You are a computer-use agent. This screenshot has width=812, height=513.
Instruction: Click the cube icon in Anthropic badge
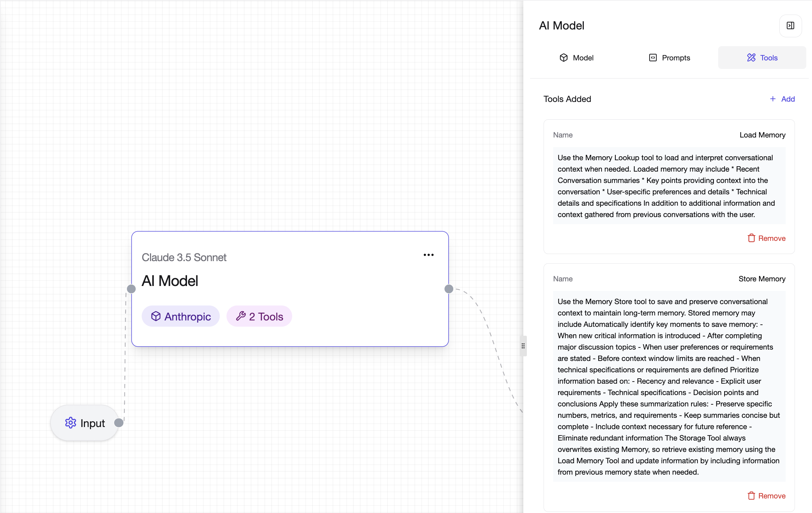[x=156, y=316]
